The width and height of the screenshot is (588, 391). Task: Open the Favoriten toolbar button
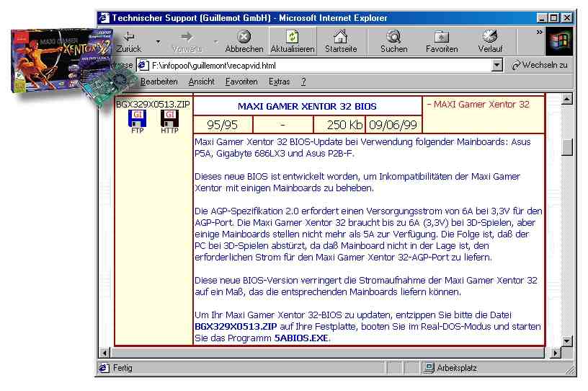click(x=442, y=41)
